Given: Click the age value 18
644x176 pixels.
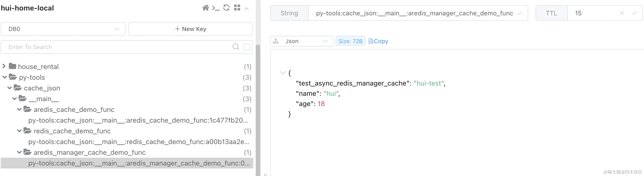Looking at the screenshot, I should coord(321,104).
